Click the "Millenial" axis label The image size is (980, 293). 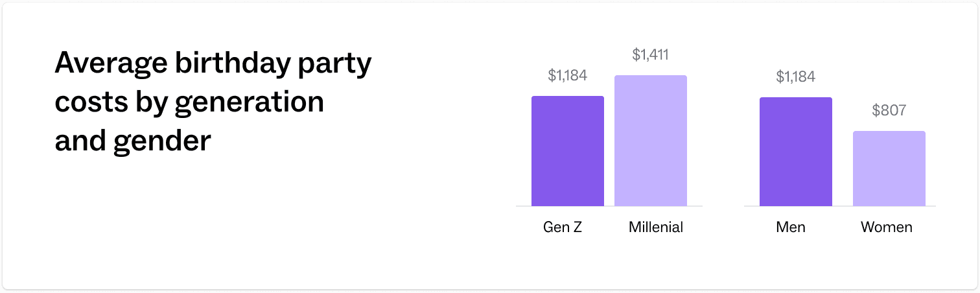655,228
